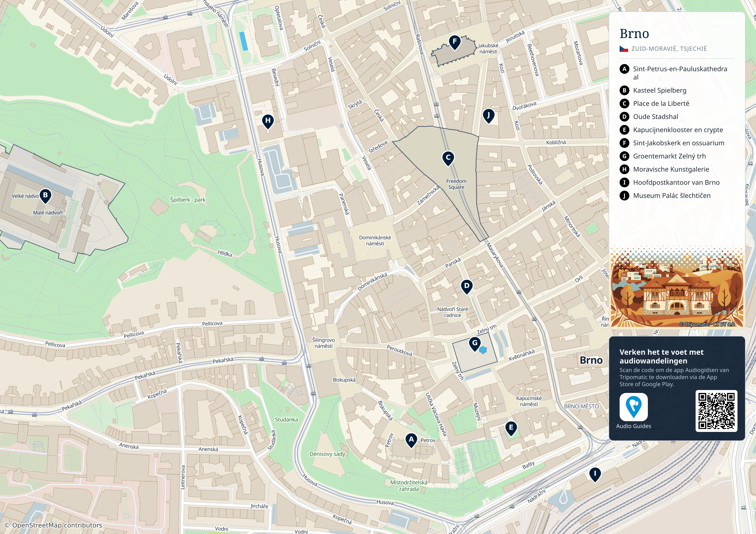
Task: Click the blue fountain marker on Zelný trh
Action: click(483, 350)
